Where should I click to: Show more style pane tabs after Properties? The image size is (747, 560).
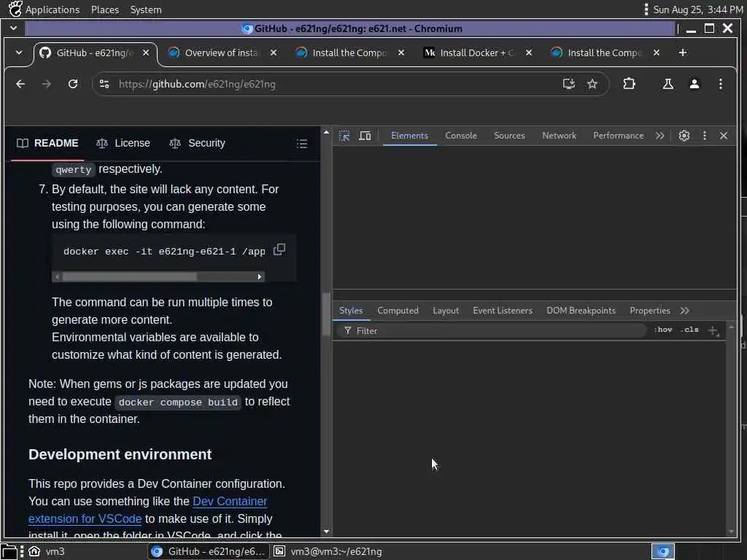pyautogui.click(x=684, y=311)
